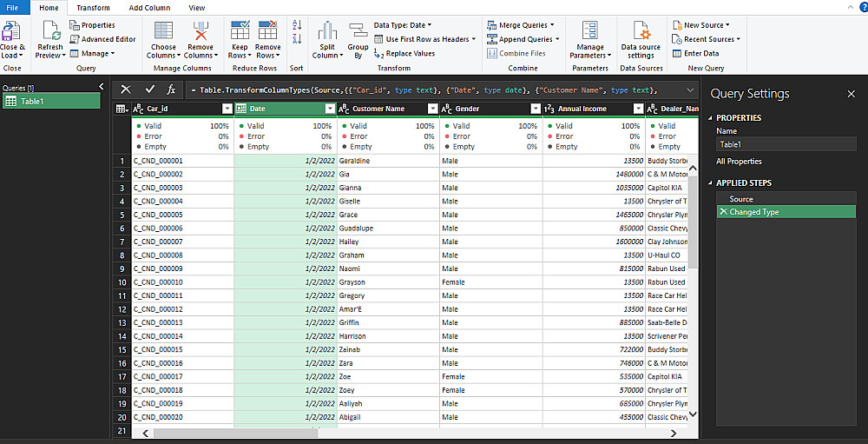Select the Source applied step
Viewport: 868px width, 444px height.
click(786, 198)
